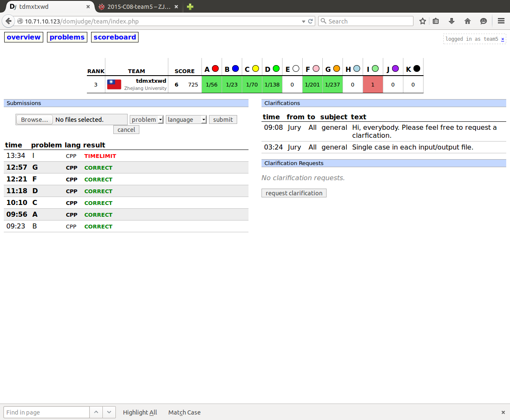Open a new tab with plus icon

190,7
